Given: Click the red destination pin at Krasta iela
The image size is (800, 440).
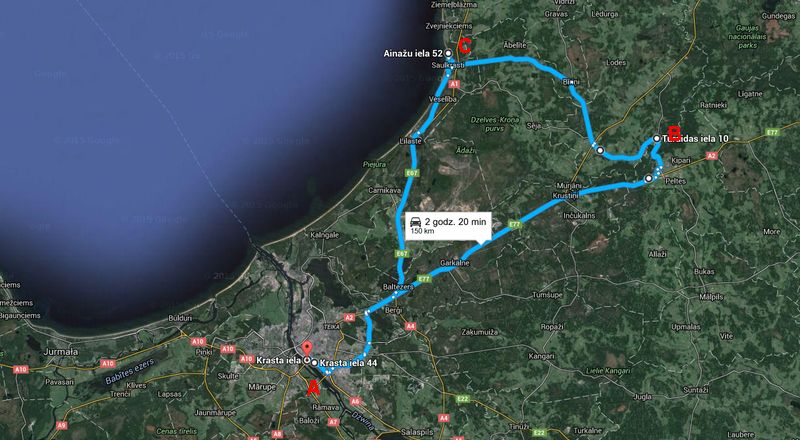Looking at the screenshot, I should [306, 349].
